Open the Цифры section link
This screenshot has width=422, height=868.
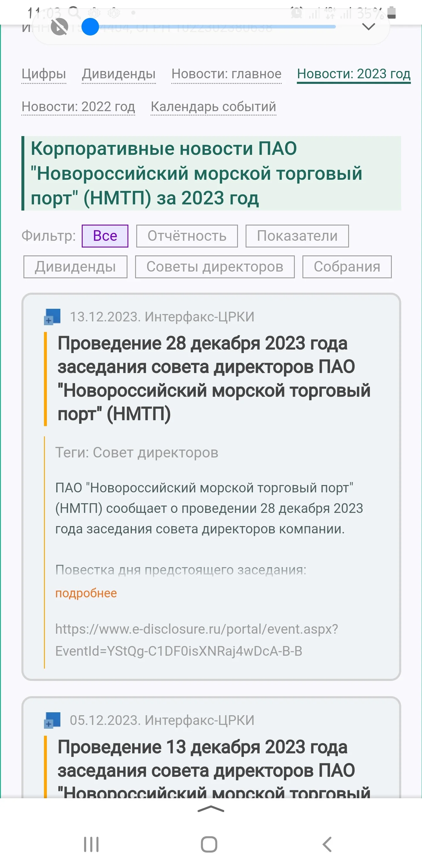pos(44,74)
